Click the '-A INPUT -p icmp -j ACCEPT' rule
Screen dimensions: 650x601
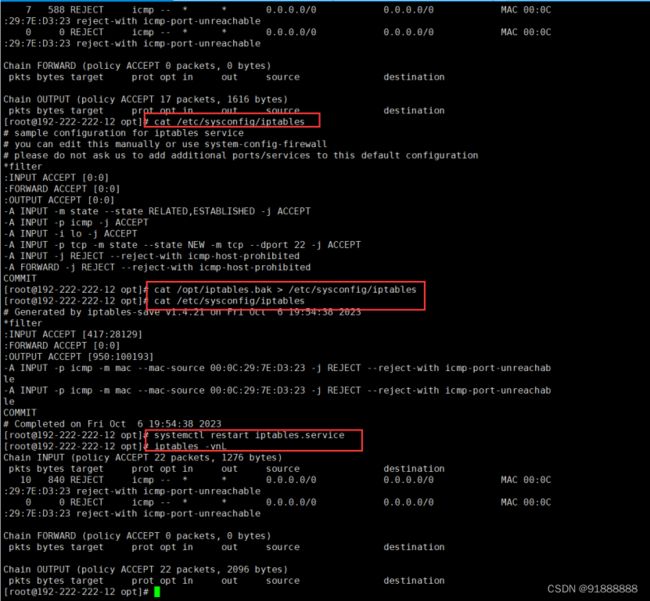coord(76,223)
